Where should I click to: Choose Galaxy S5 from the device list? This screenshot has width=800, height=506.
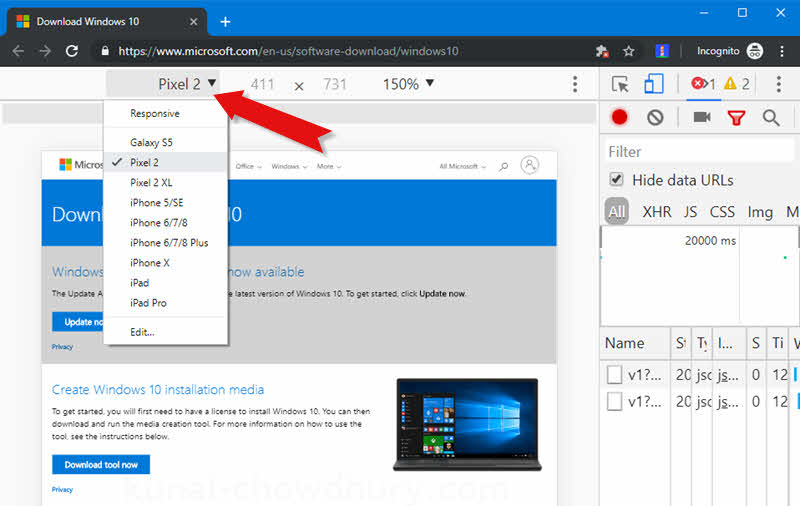166,142
